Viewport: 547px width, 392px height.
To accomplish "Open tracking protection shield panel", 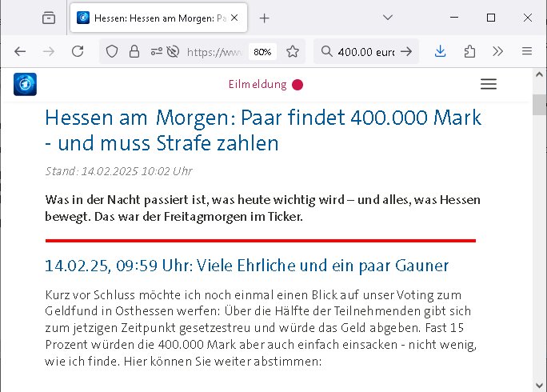I will (113, 51).
